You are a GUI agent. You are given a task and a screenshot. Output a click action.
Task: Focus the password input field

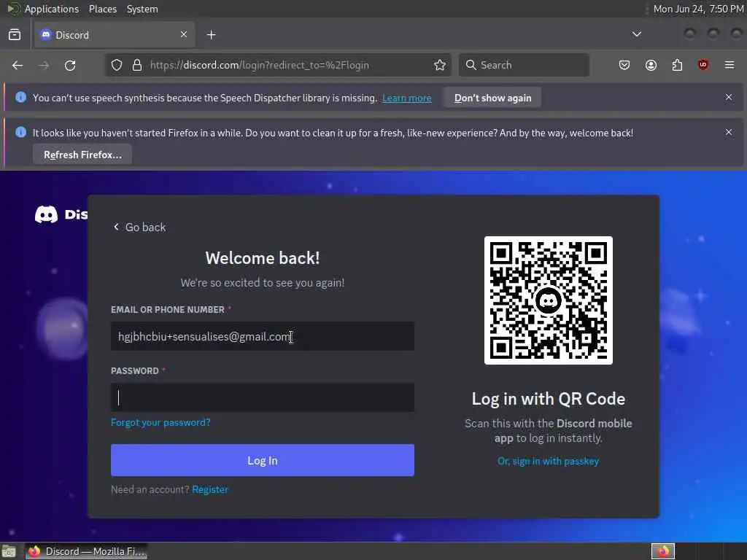click(263, 397)
